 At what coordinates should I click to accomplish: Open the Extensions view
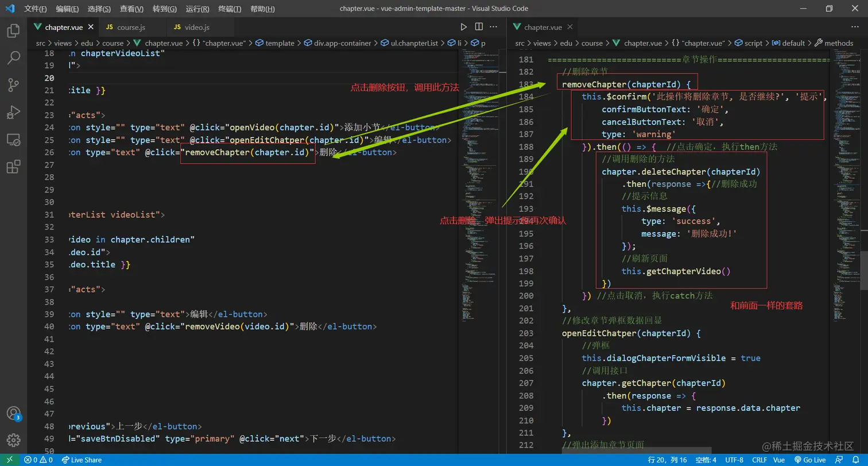[13, 167]
